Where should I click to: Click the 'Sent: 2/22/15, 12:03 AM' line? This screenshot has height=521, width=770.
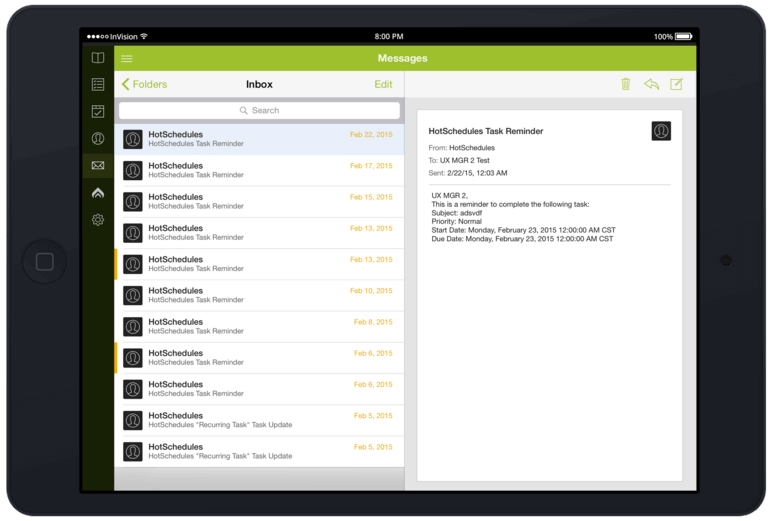(x=468, y=173)
